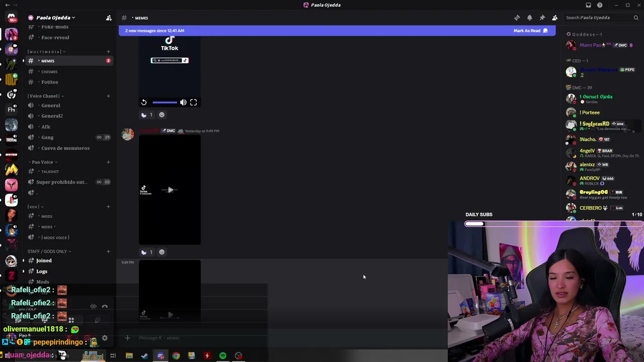This screenshot has width=644, height=362.
Task: Create channel in Voice Chanel category
Action: 108,96
